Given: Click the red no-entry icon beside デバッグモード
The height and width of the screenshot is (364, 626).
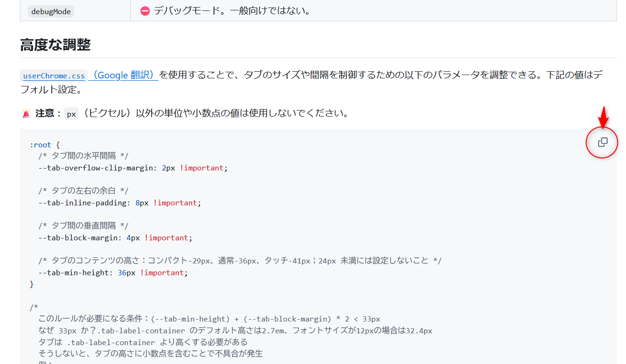Looking at the screenshot, I should tap(145, 11).
